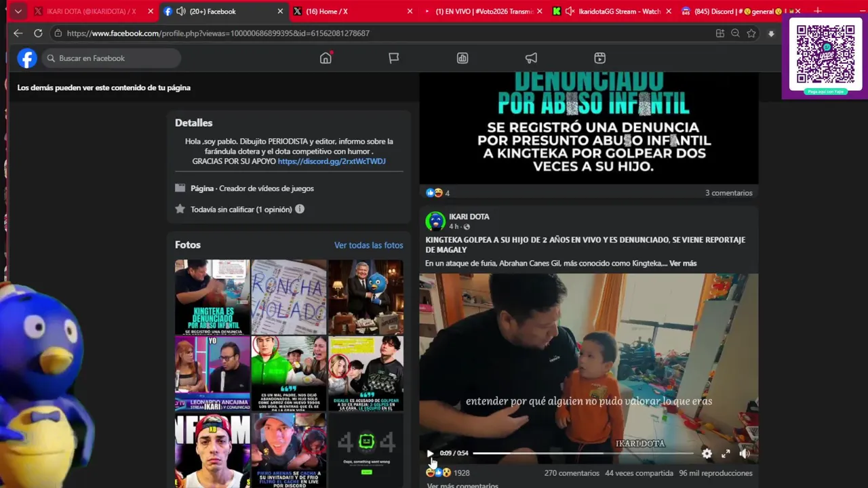Open video settings gear icon
The width and height of the screenshot is (868, 488).
(707, 453)
